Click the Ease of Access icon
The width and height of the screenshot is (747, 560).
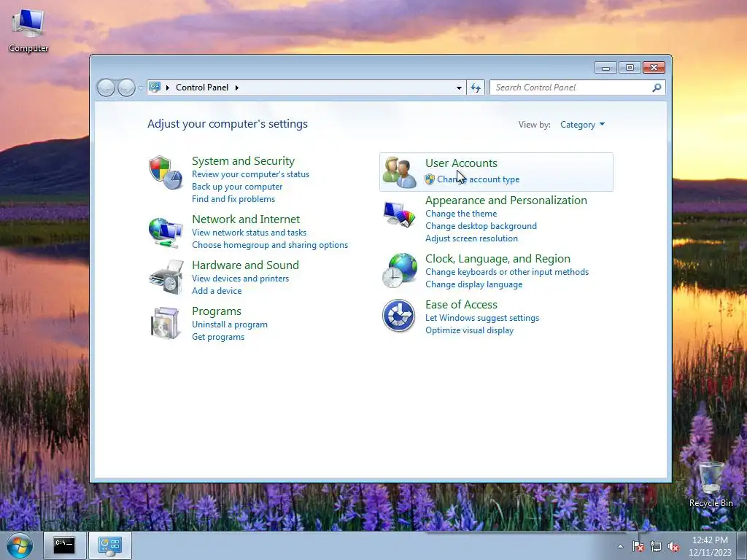(x=399, y=315)
